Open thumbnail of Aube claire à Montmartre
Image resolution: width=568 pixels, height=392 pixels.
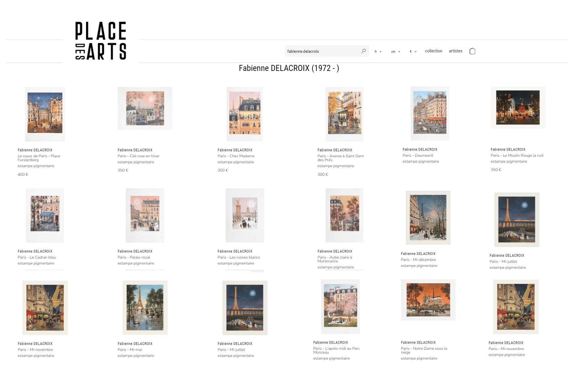click(x=344, y=215)
